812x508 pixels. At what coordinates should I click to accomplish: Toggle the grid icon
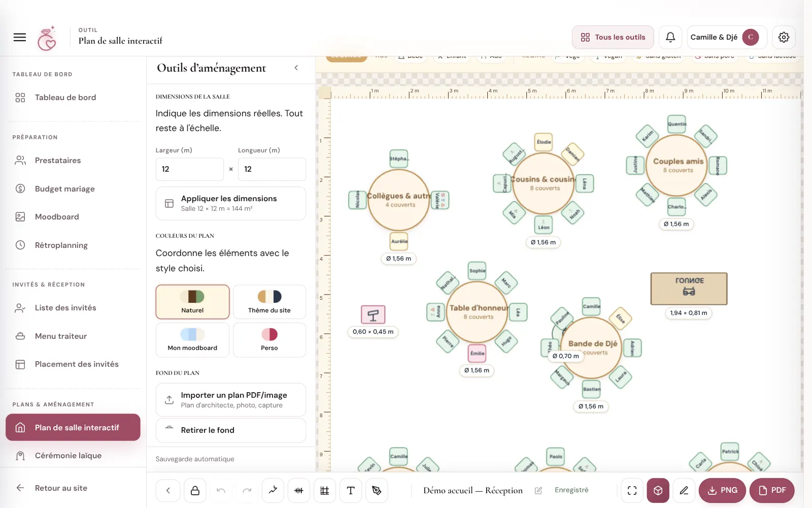coord(325,490)
